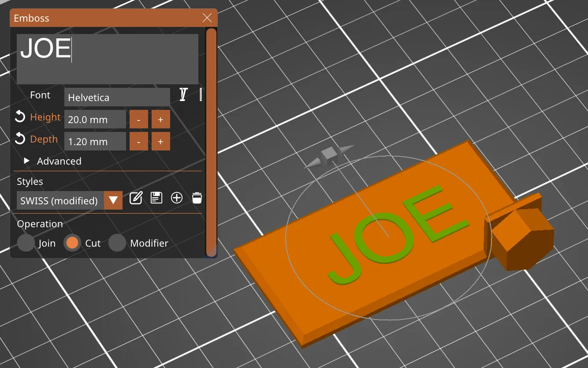
Task: Toggle the italic text style icon
Action: (x=183, y=95)
